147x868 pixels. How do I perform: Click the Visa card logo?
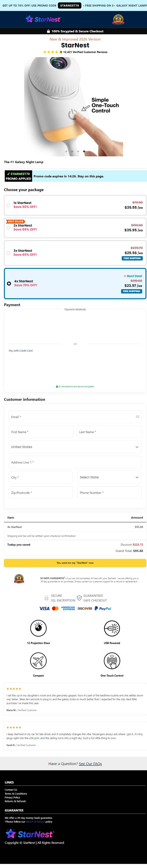click(44, 608)
